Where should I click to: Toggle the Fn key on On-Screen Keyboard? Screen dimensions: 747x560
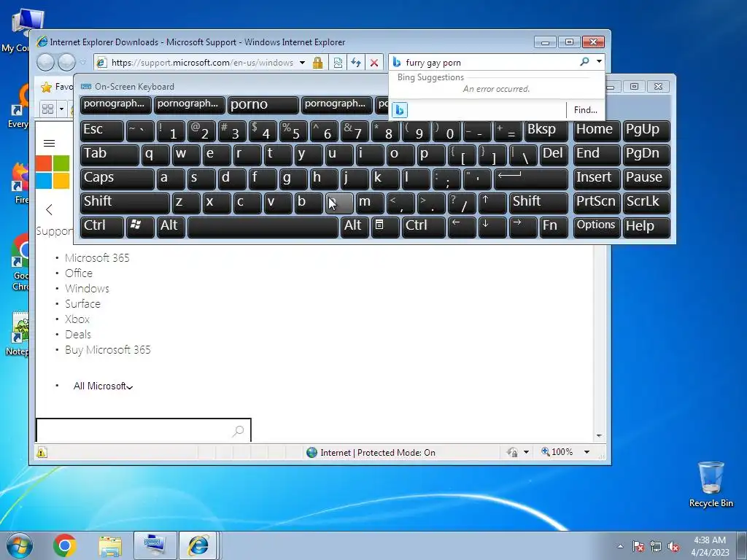pyautogui.click(x=554, y=226)
